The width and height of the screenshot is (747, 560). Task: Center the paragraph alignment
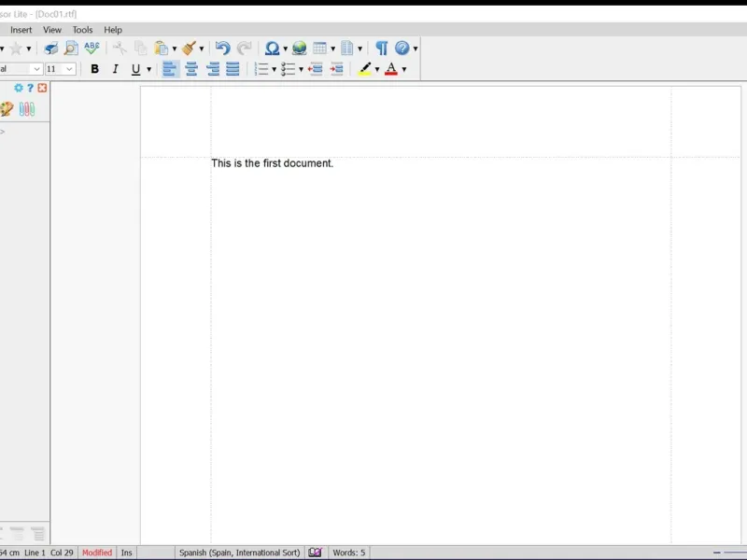191,69
